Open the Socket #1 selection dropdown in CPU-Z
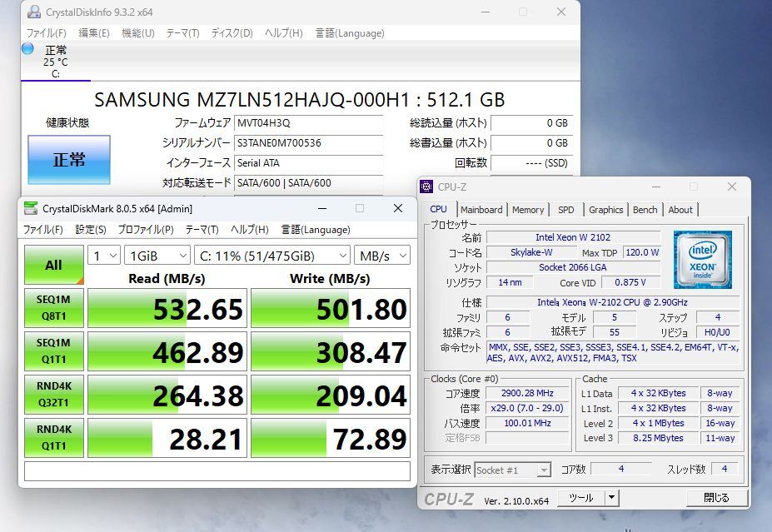The image size is (772, 532). point(512,470)
